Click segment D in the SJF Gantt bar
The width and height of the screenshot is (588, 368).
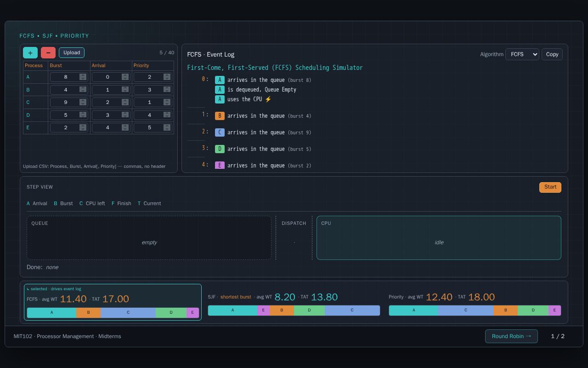click(x=309, y=310)
